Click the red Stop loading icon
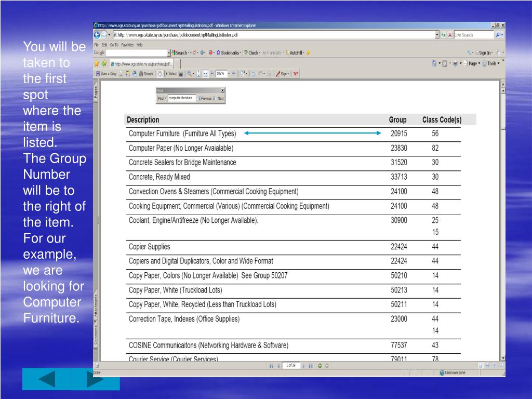532x399 pixels. click(x=450, y=35)
